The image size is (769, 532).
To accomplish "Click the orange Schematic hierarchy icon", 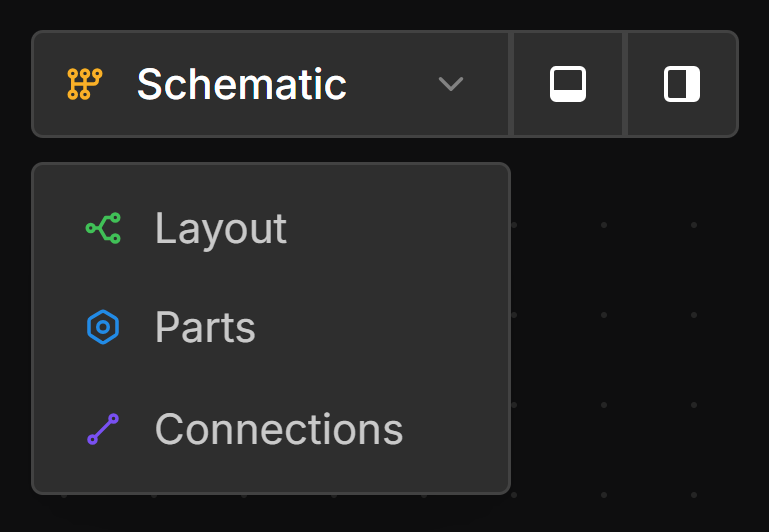I will [85, 84].
